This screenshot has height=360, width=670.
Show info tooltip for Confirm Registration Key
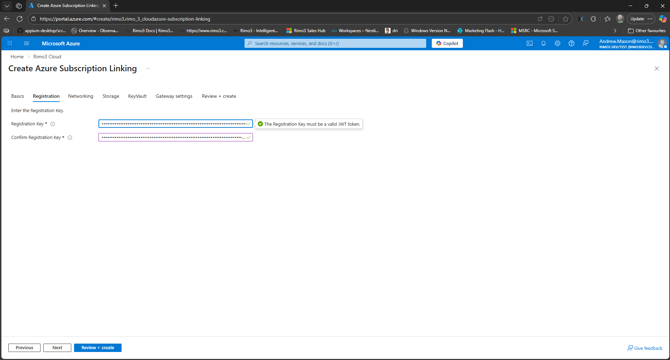pos(70,138)
